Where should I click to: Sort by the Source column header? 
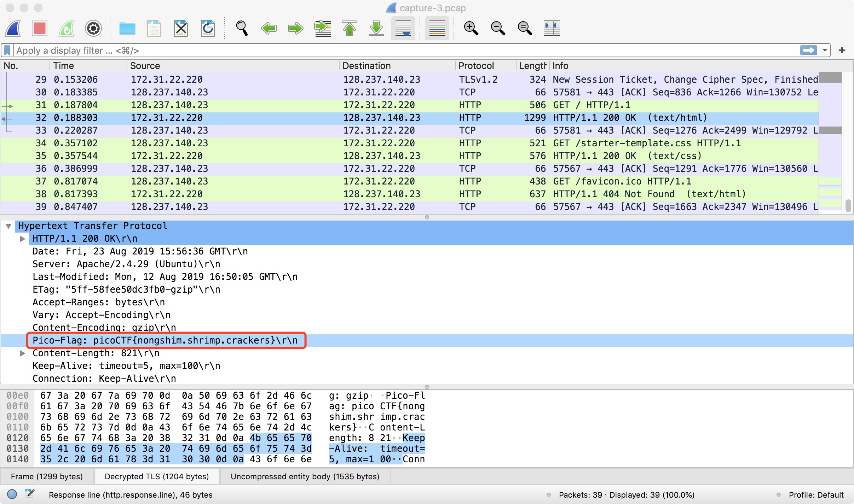233,66
